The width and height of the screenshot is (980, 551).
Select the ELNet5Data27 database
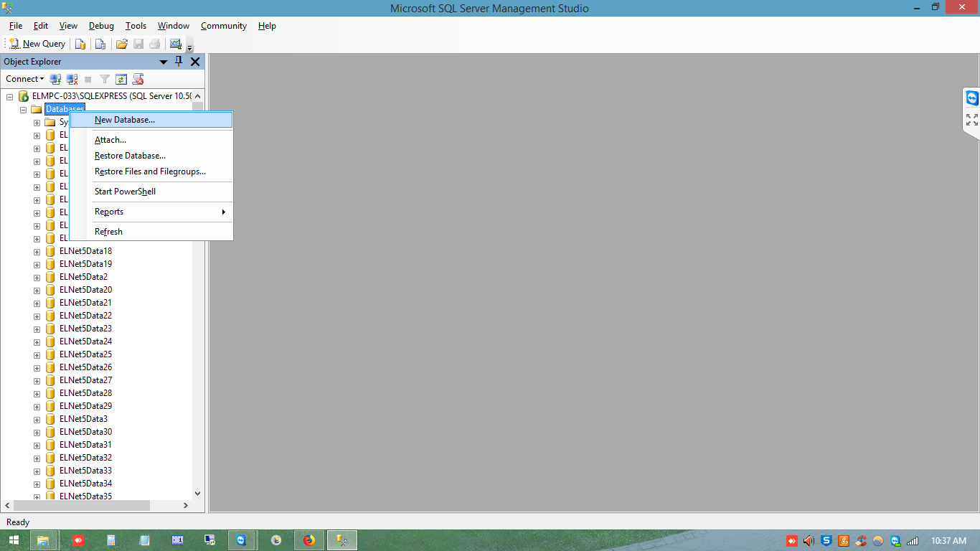click(86, 380)
